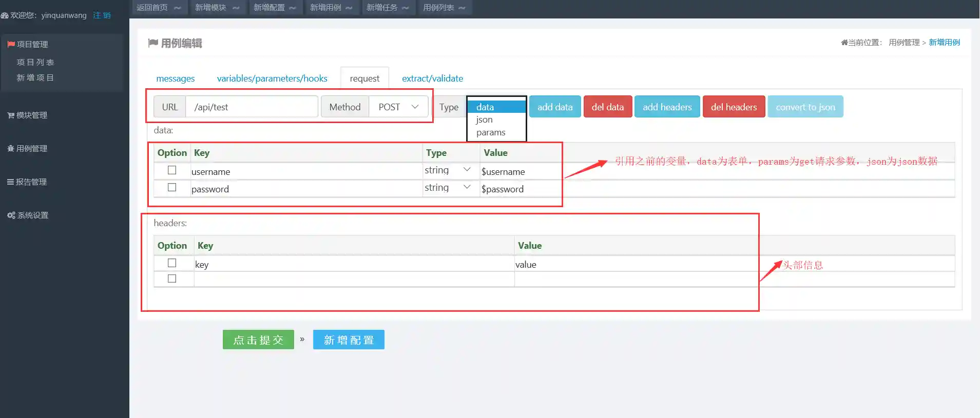980x418 pixels.
Task: Select 'params' in the Type list
Action: (x=496, y=132)
